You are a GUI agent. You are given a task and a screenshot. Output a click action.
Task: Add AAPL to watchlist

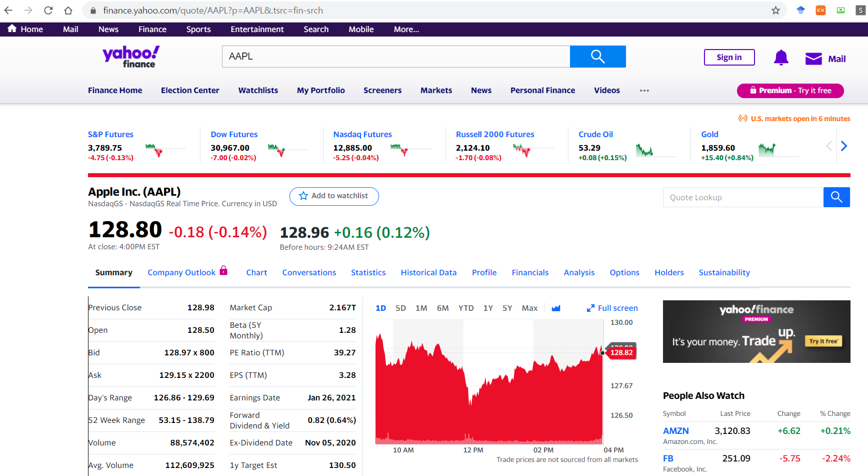[x=334, y=196]
